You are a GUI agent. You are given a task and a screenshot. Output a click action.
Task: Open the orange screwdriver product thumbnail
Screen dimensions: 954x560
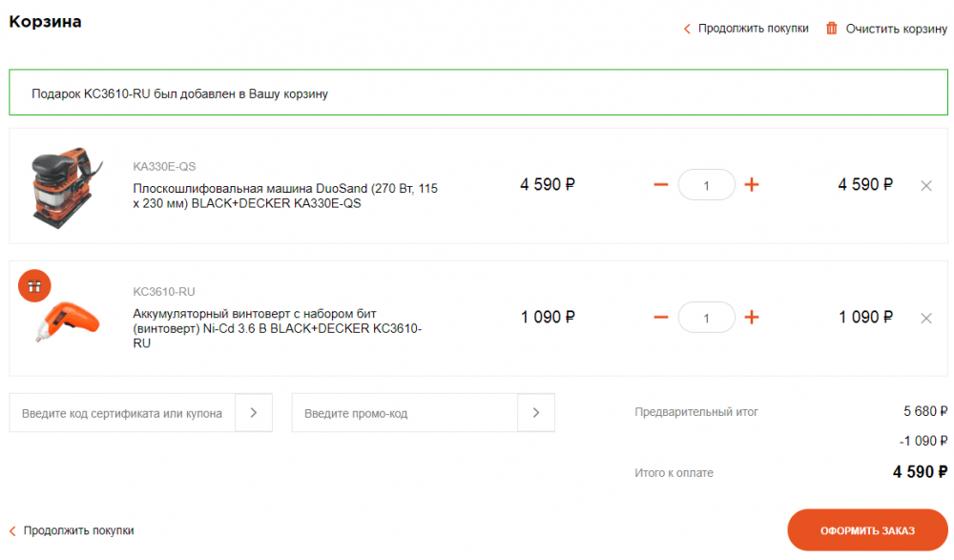point(68,322)
